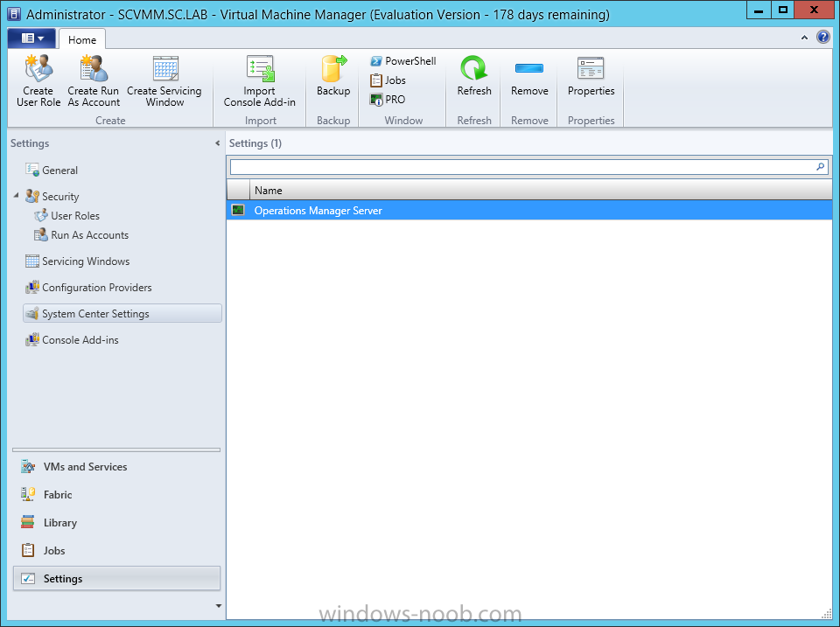Click the Servicing Windows calendar icon
Screen dimensions: 840x627
point(32,261)
